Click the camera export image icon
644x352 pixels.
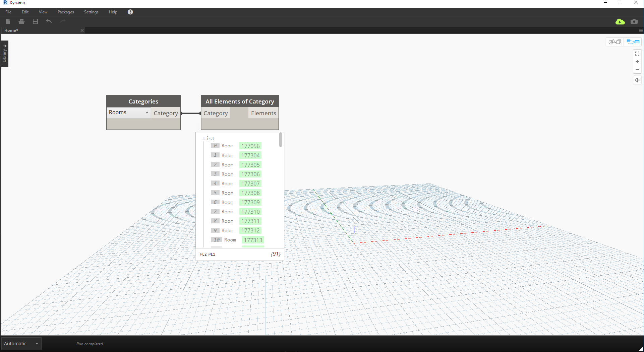634,22
